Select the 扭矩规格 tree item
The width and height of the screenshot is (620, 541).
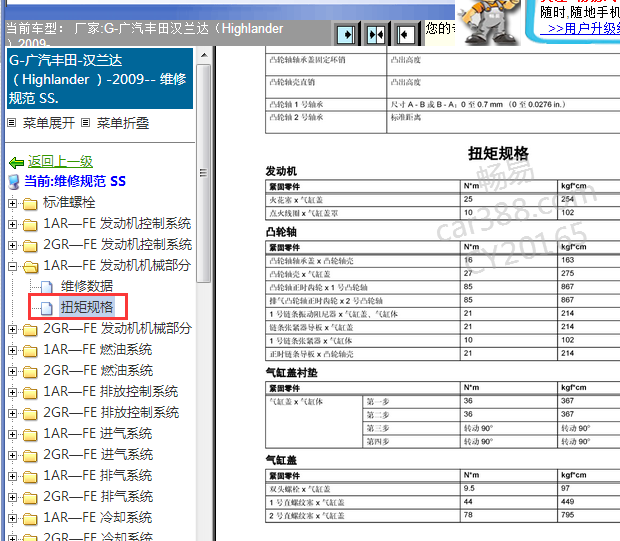87,307
